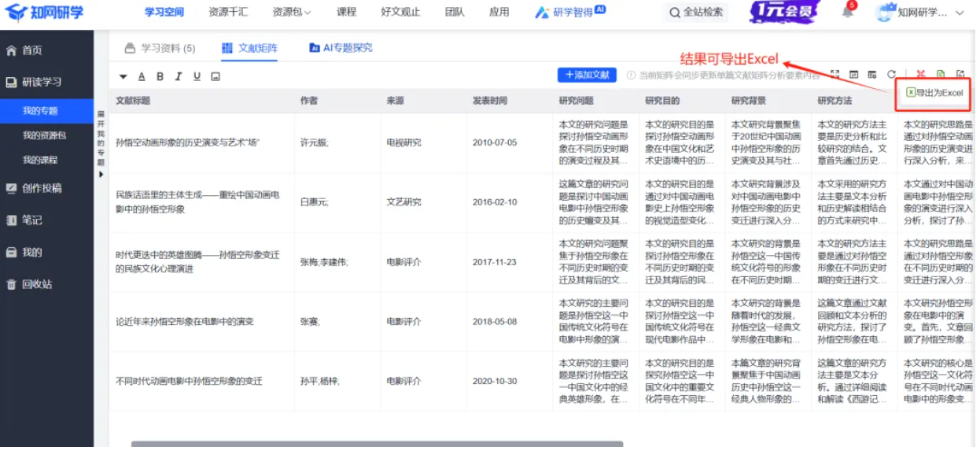This screenshot has height=462, width=980.
Task: Click the refresh matrix icon
Action: tap(891, 75)
